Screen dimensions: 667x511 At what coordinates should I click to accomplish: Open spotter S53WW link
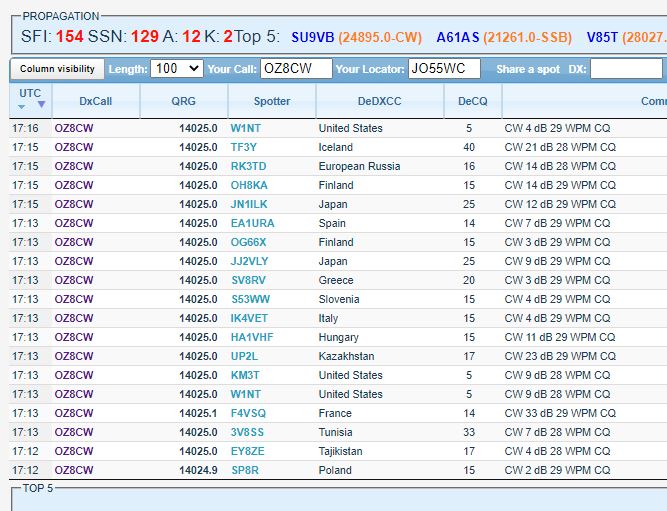coord(251,299)
